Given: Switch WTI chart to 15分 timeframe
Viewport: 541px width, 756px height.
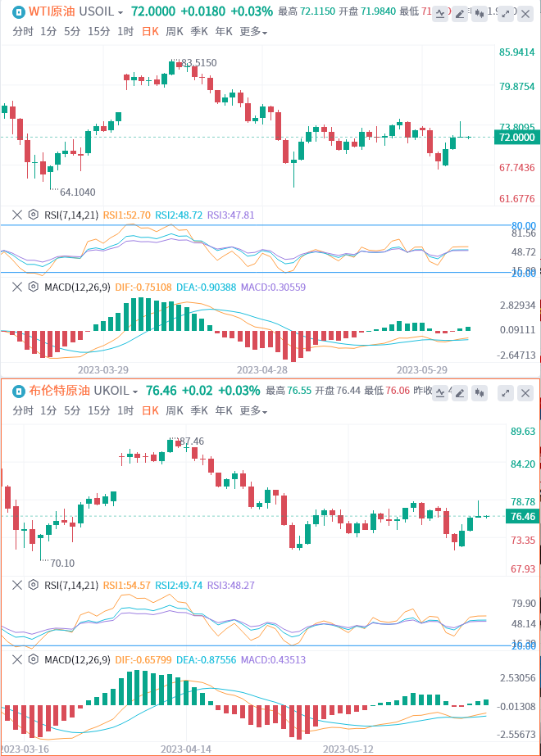Looking at the screenshot, I should click(x=99, y=32).
